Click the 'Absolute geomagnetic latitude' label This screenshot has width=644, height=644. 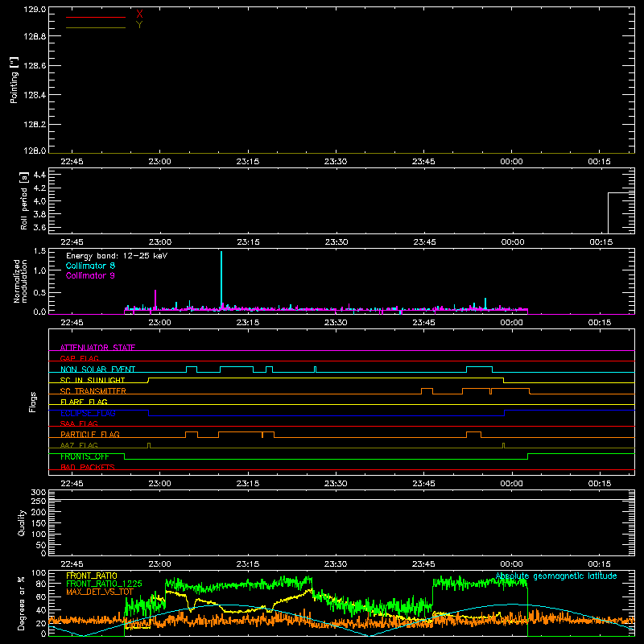point(556,576)
